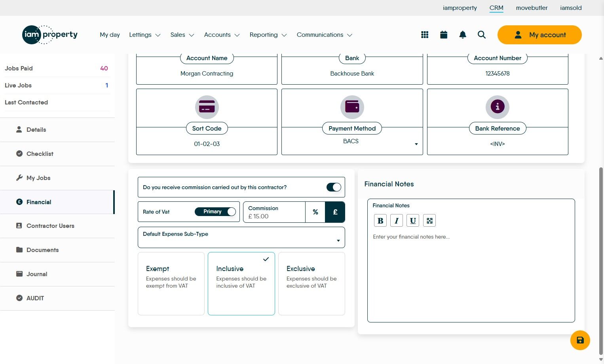Click the Sort Code value 01-02-03
The width and height of the screenshot is (604, 364).
click(207, 144)
